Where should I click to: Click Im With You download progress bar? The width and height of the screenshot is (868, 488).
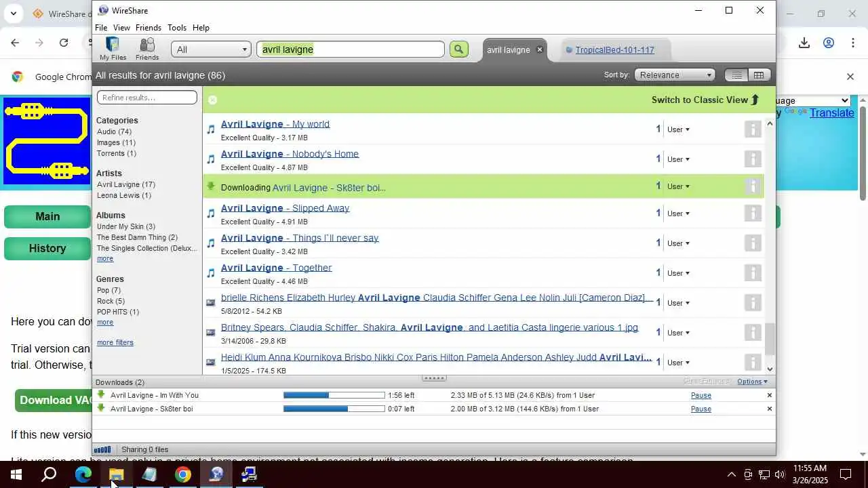point(334,395)
